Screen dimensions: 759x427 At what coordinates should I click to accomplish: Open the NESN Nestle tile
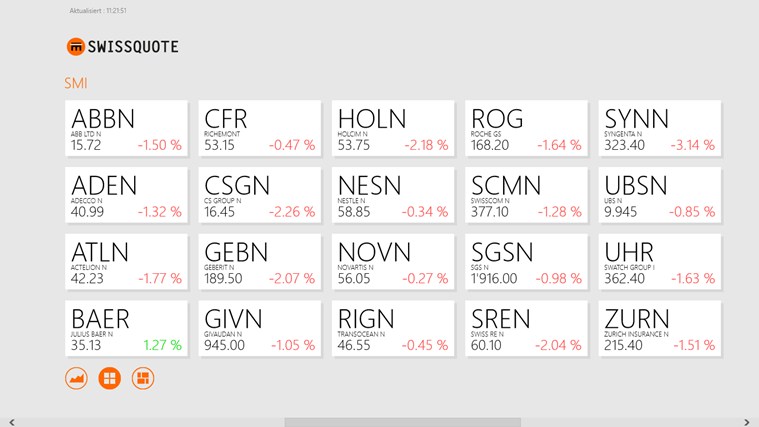[393, 195]
